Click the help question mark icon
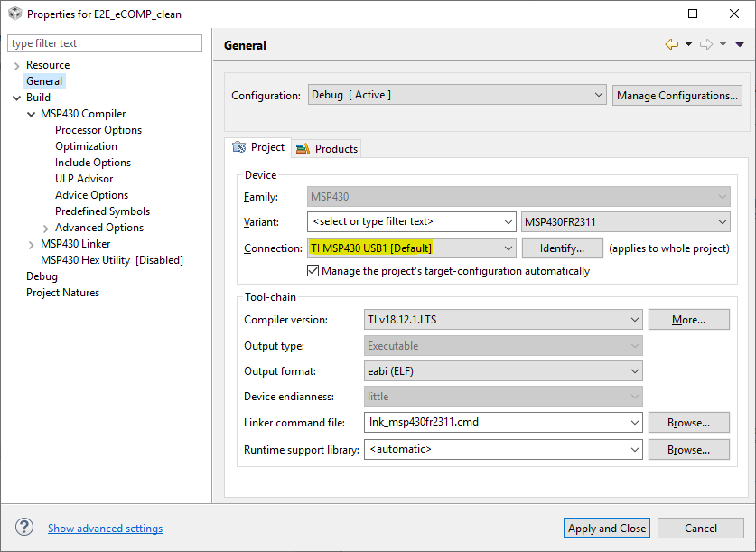Screen dimensions: 756x552 pyautogui.click(x=24, y=528)
